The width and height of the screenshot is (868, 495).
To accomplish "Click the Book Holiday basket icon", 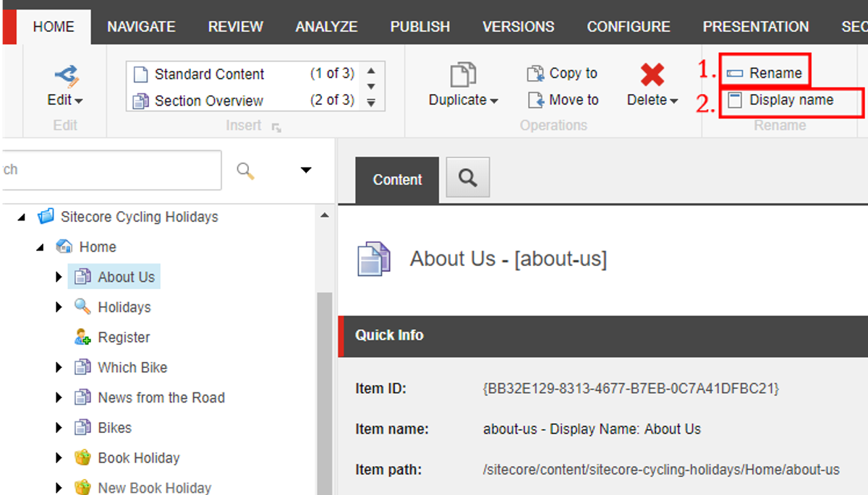I will pos(83,457).
